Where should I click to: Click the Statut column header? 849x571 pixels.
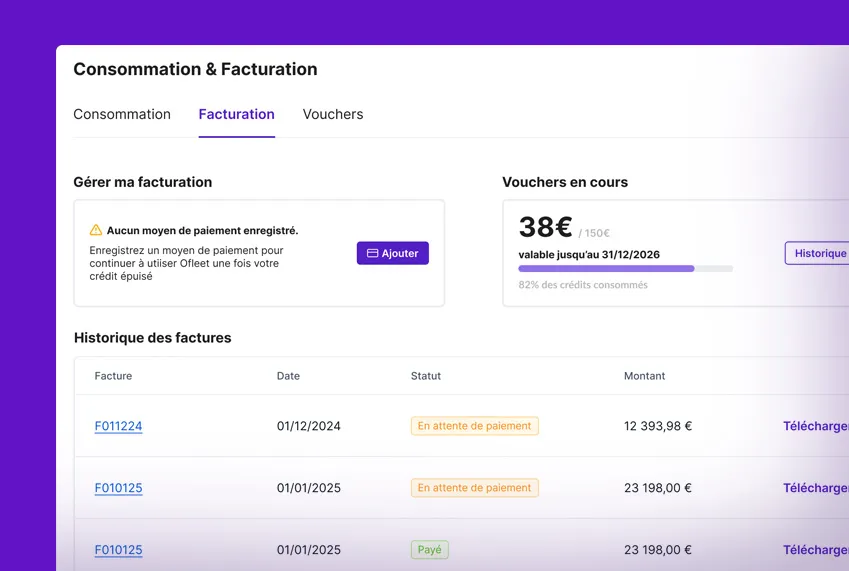425,376
